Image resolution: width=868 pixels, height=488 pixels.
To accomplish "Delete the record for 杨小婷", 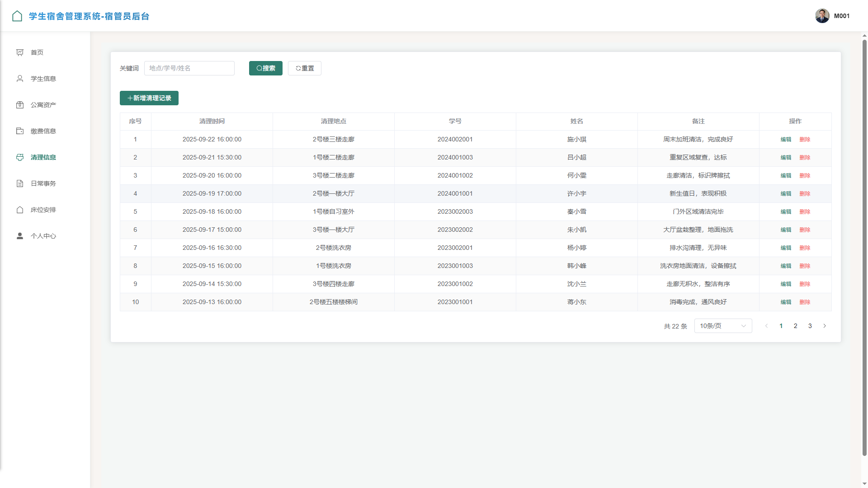I will coord(805,248).
